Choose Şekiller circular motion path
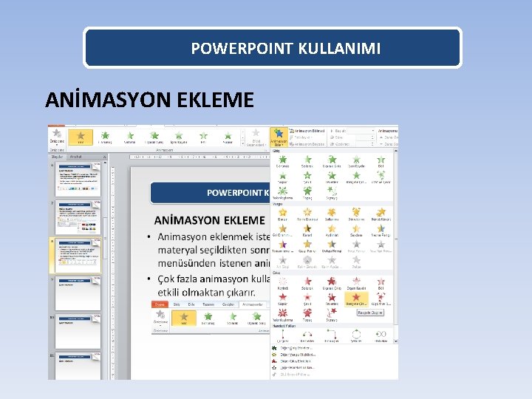The width and height of the screenshot is (532, 399). click(x=356, y=336)
